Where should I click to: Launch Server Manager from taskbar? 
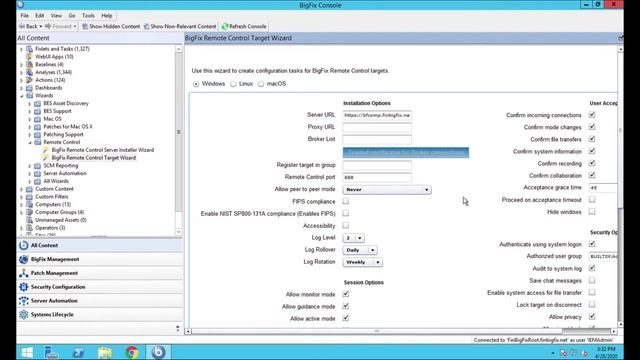tap(52, 352)
